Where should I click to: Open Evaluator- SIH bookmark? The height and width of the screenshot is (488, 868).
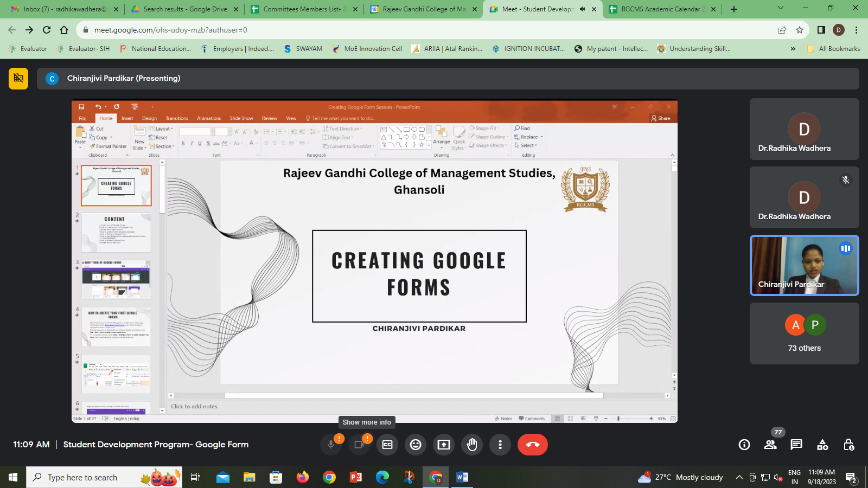coord(83,49)
